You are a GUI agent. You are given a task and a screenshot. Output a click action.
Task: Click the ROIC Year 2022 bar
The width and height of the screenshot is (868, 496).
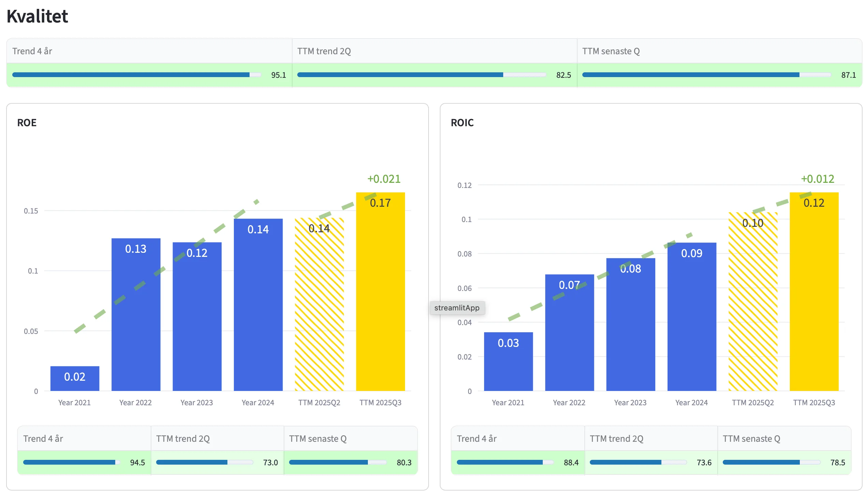(569, 334)
